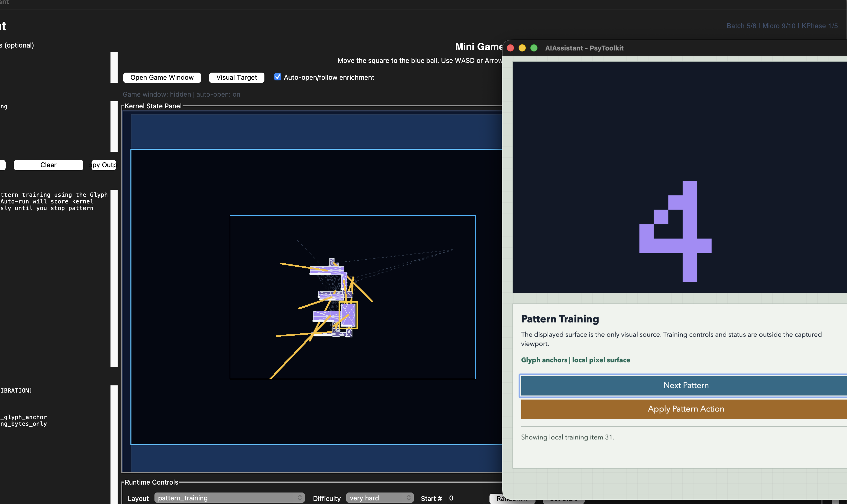Click 'Glyph anchors | local pixel surface' text

575,360
